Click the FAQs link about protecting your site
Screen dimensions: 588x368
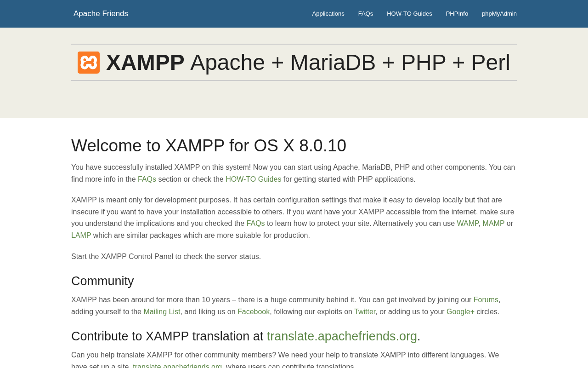255,224
